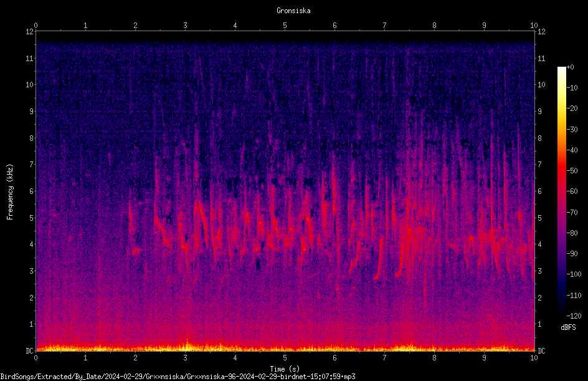
Task: Click the 5 second mark on bottom axis
Action: [285, 358]
